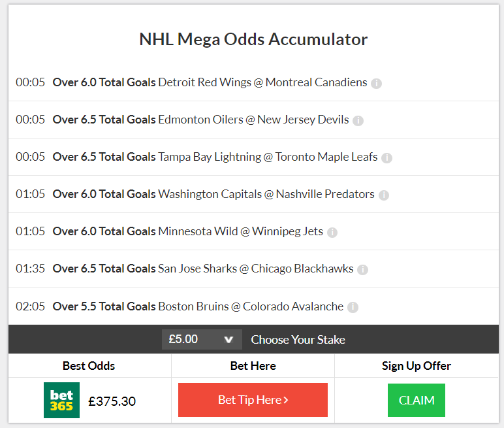Viewport: 504px width, 428px height.
Task: Select the Over 6.0 Detroit Red Wings tip
Action: point(210,83)
